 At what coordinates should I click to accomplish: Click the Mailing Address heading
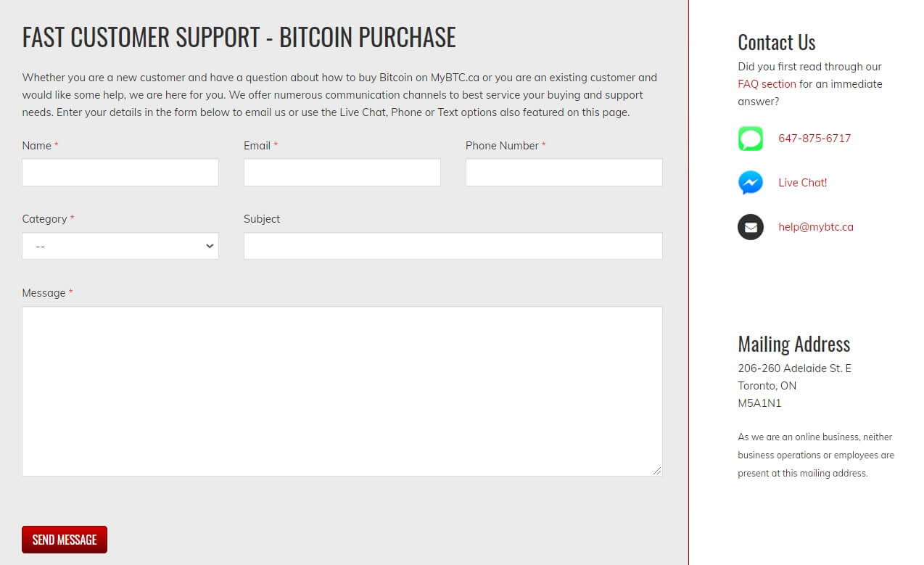click(794, 344)
